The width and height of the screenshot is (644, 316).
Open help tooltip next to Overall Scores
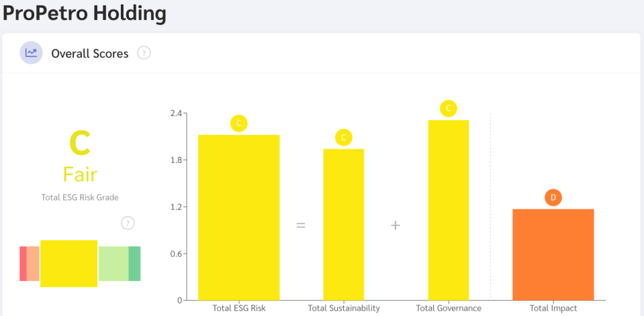(144, 53)
